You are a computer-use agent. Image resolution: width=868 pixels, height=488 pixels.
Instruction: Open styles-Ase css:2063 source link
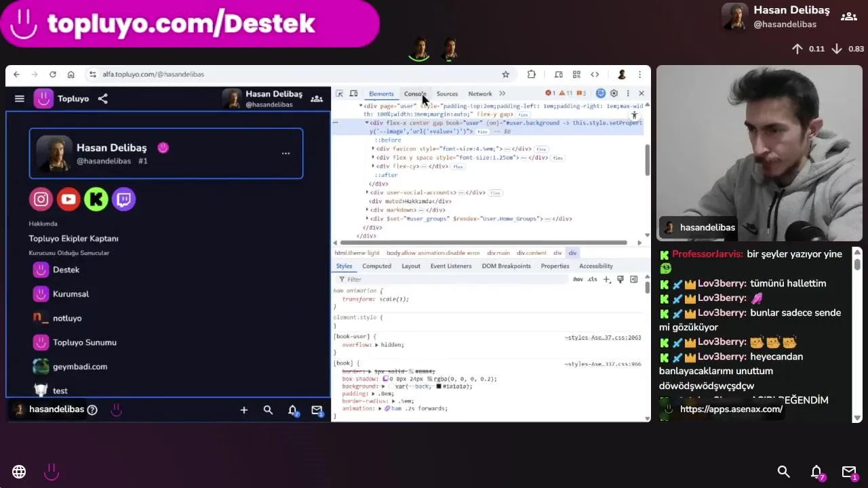pos(603,338)
